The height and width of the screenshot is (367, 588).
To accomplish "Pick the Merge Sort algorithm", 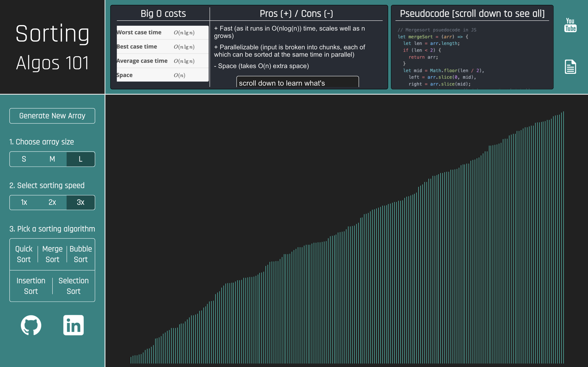I will [x=52, y=254].
